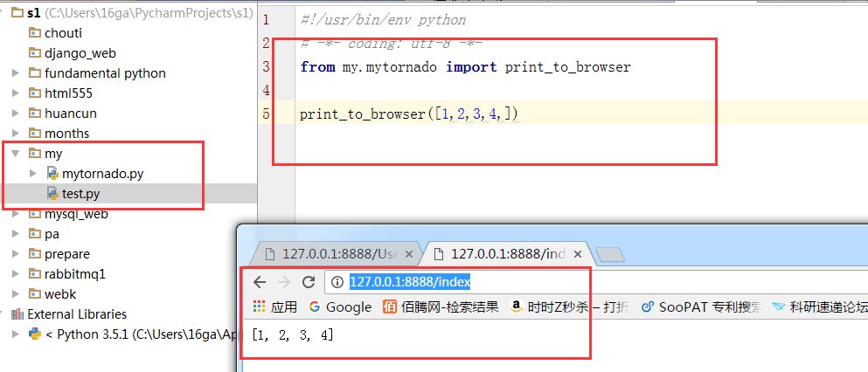Screen dimensions: 868x372
Task: Reload the browser page
Action: point(309,282)
